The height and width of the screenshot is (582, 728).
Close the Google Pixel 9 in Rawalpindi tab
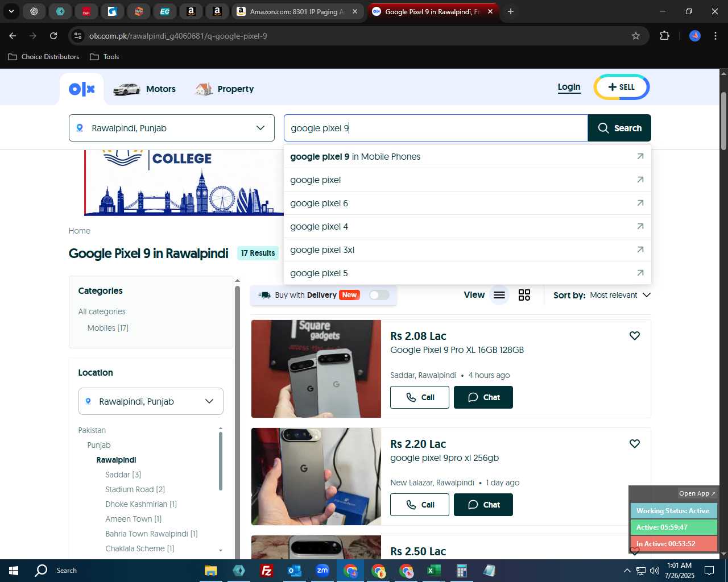[x=490, y=11]
